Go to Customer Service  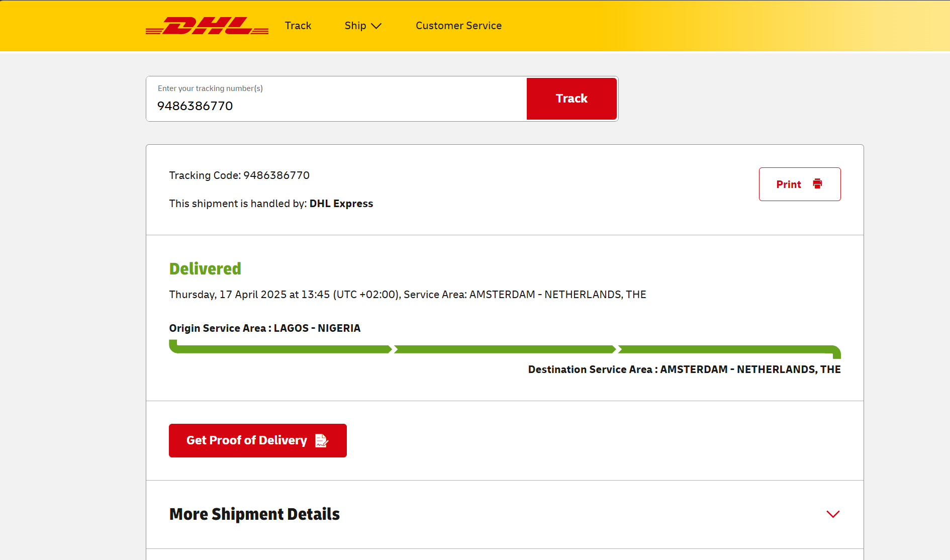coord(458,26)
